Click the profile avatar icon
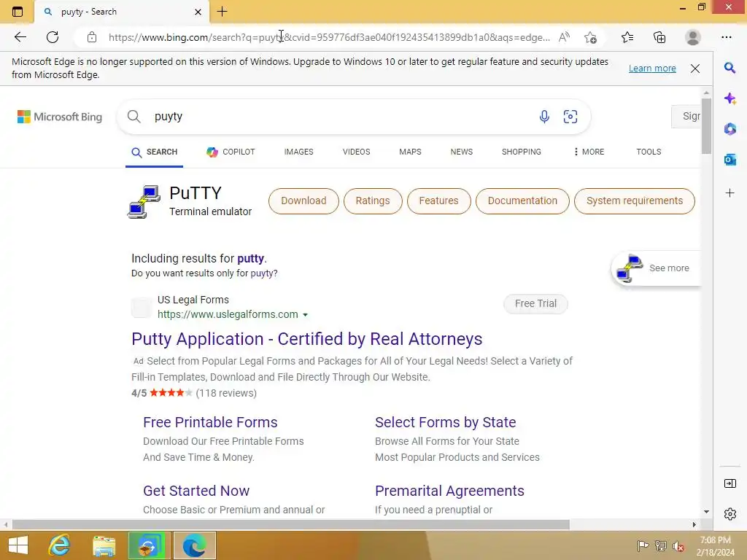This screenshot has height=560, width=747. (x=693, y=37)
